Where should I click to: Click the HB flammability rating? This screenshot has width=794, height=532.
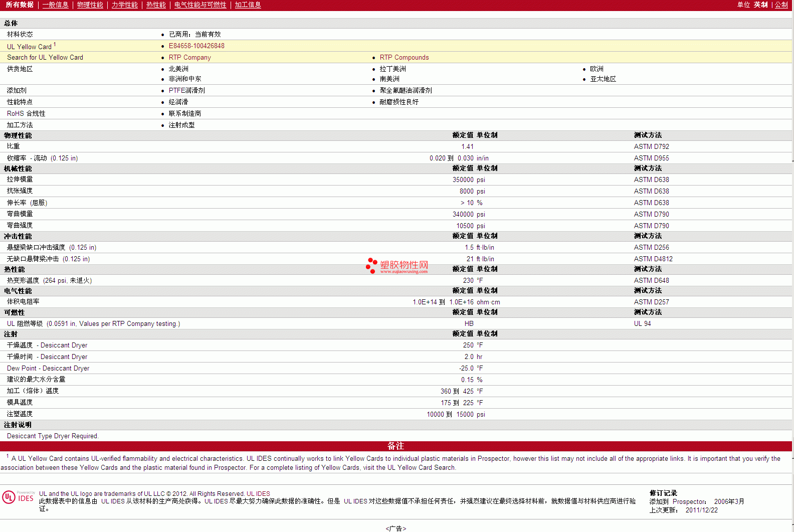pyautogui.click(x=469, y=324)
